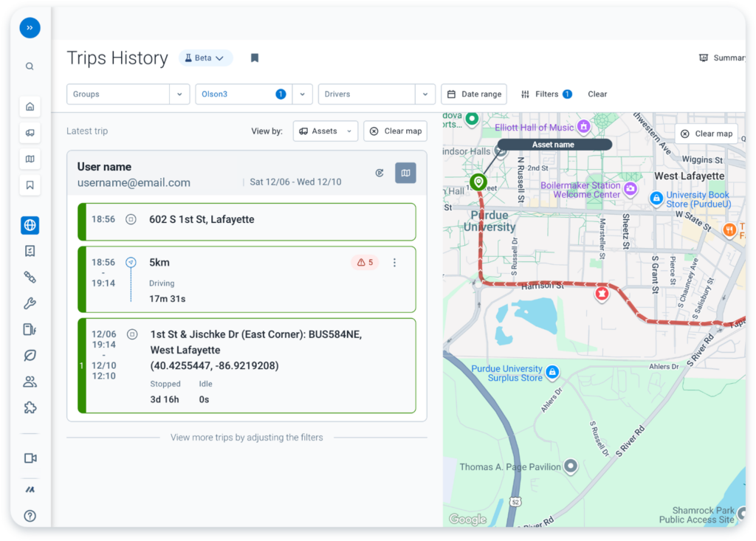Open the three-dot menu on 5km trip
The image size is (756, 541).
[x=394, y=263]
